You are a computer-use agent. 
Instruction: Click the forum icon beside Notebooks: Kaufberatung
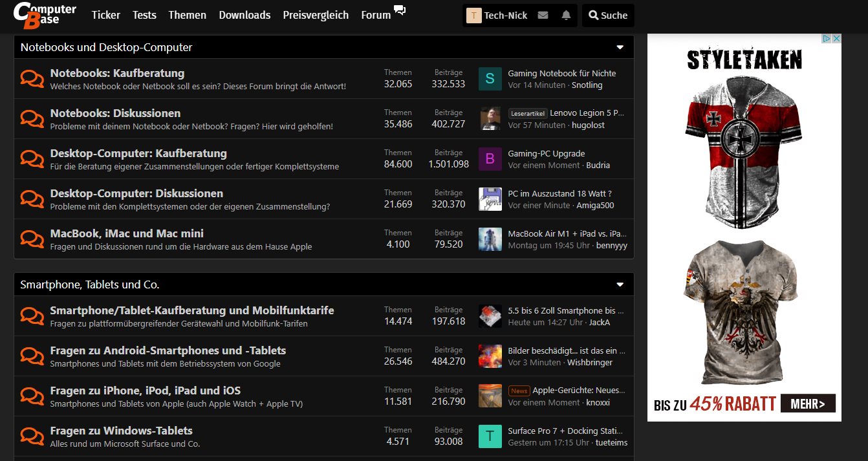click(x=32, y=79)
